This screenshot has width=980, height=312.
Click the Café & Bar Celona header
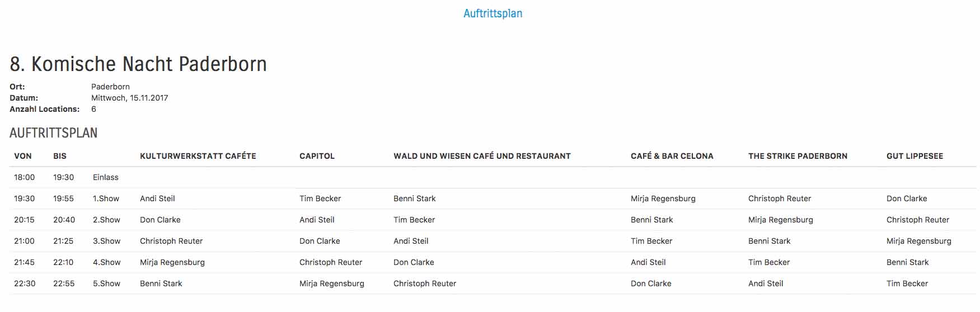(x=672, y=156)
